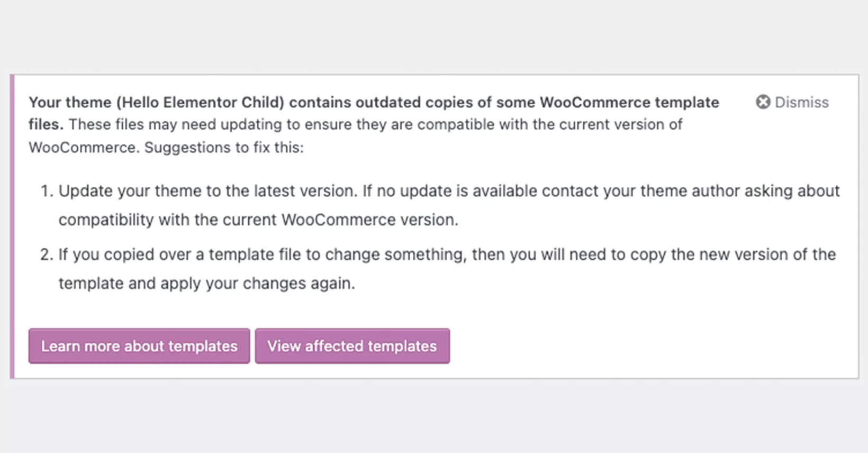This screenshot has width=868, height=453.
Task: Open Learn more about templates
Action: (139, 346)
